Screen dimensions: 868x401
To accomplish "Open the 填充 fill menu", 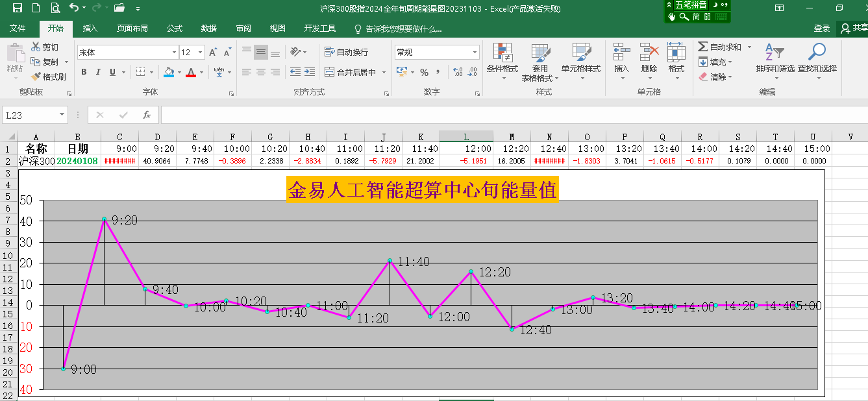I will point(715,62).
